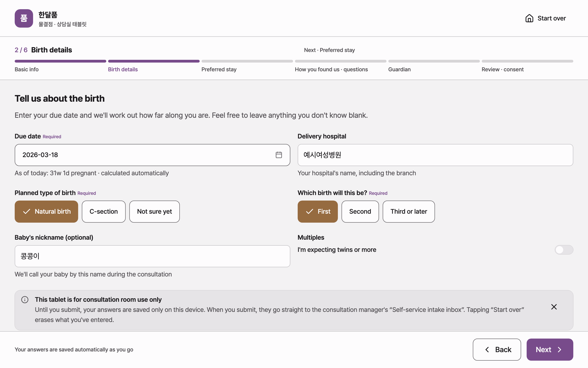
Task: Click autosave notice in the footer
Action: (74, 350)
